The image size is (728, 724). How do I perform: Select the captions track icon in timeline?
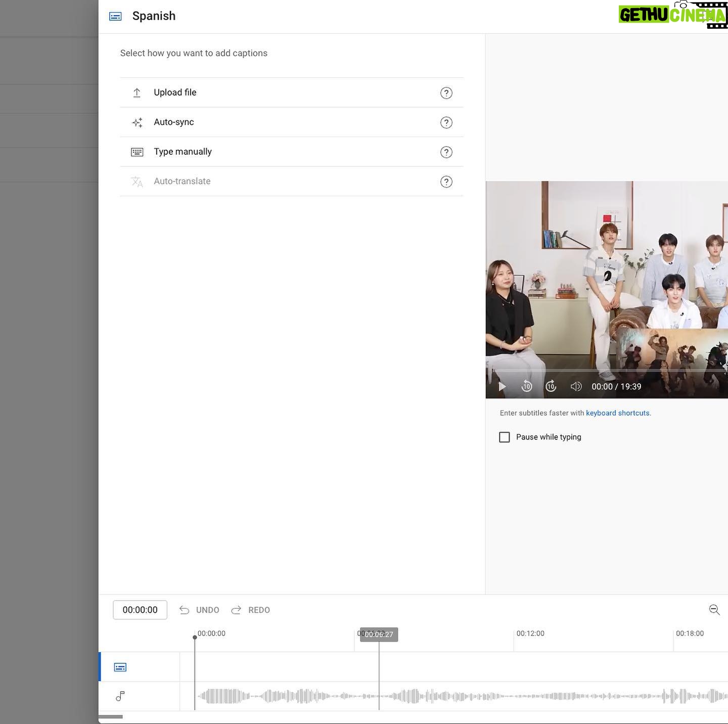pos(120,667)
